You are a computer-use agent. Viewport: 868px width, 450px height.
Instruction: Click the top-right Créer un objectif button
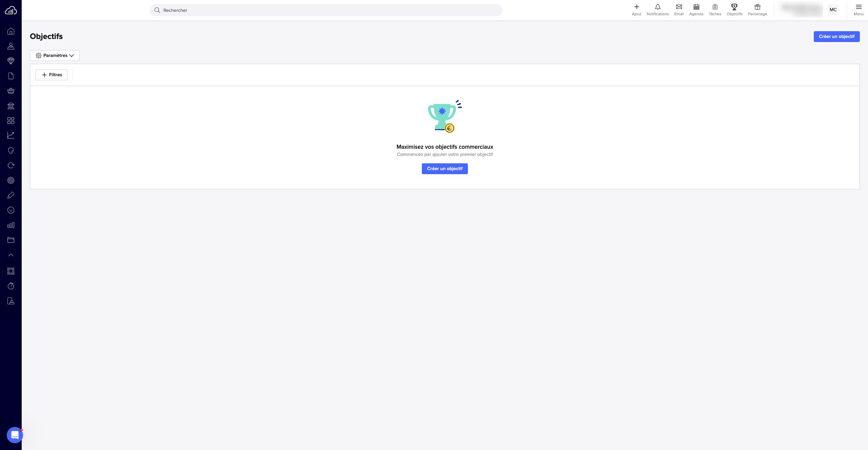click(836, 37)
